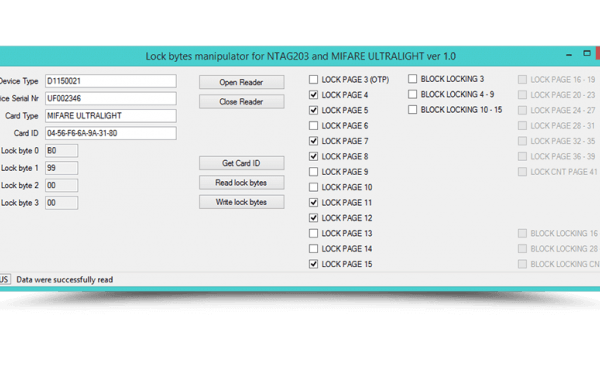Click the disabled LOCK PAGE 24 - 27 checkbox
The width and height of the screenshot is (600, 373).
click(x=522, y=110)
